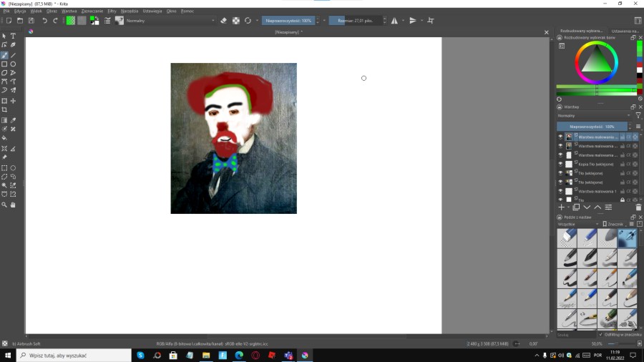This screenshot has height=362, width=644.
Task: Toggle 'Odfiltruj w znaczniku' checkbox
Action: click(600, 335)
